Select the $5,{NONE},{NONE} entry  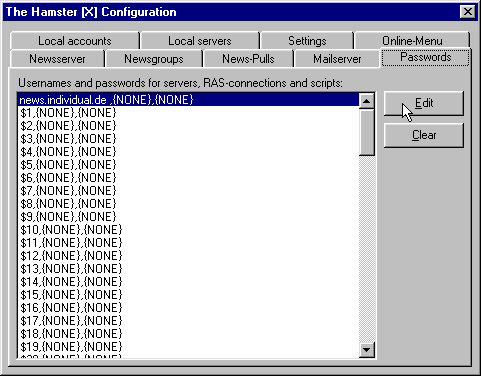[188, 165]
